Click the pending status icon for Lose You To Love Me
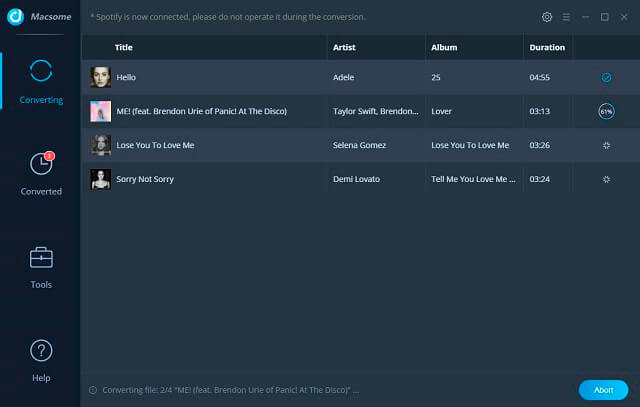 click(x=606, y=145)
